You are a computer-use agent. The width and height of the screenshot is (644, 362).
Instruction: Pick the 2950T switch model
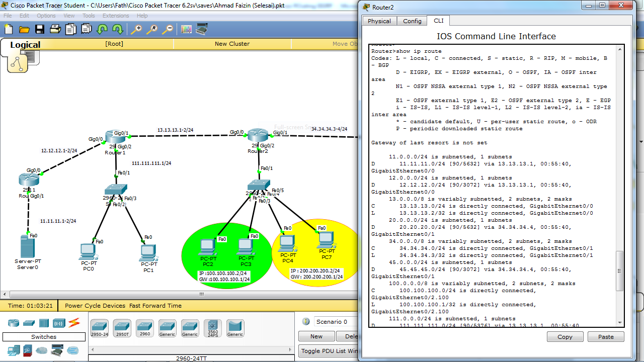[x=122, y=328]
